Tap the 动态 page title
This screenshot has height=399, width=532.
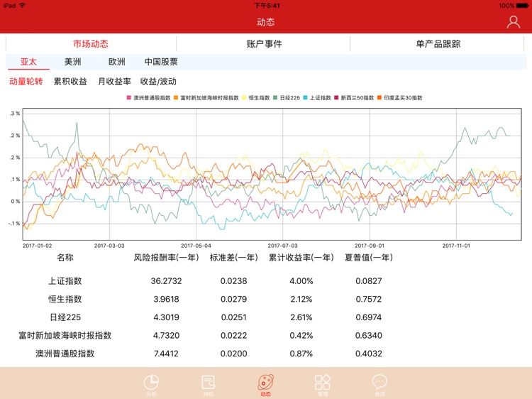point(266,23)
